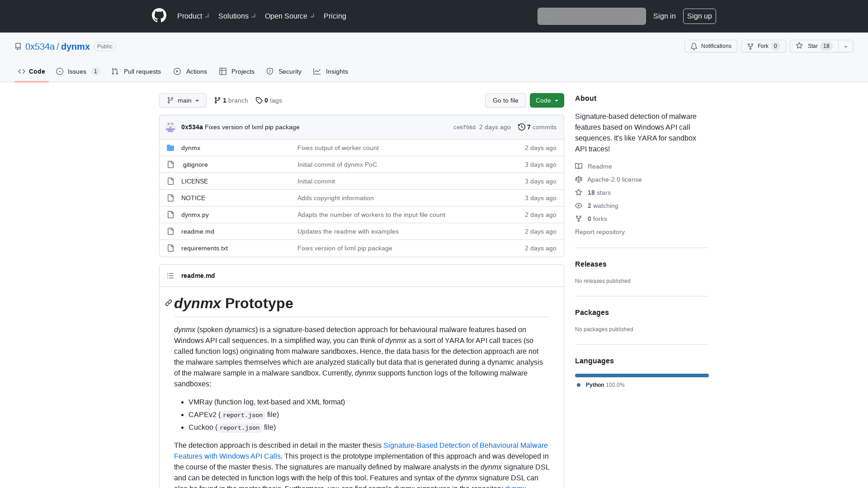Viewport: 868px width, 488px height.
Task: Expand the Open Source menu
Action: tap(290, 16)
